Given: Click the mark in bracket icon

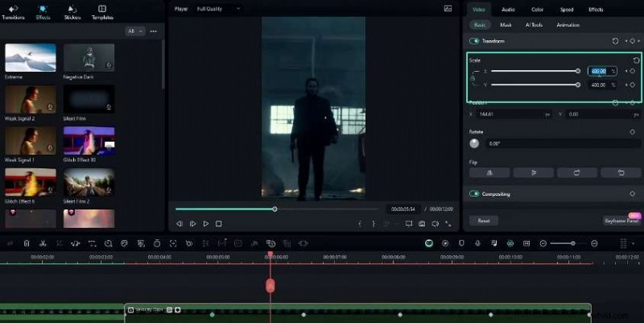Looking at the screenshot, I should pyautogui.click(x=360, y=224).
